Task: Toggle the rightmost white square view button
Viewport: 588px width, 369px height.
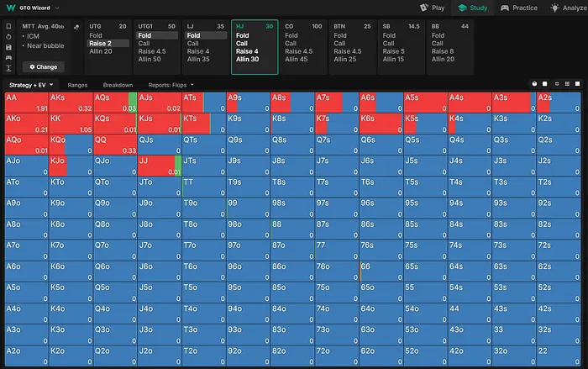Action: pyautogui.click(x=580, y=85)
